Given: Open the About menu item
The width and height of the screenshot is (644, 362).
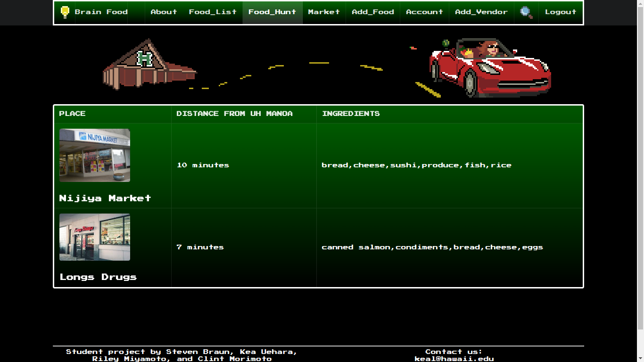Looking at the screenshot, I should pyautogui.click(x=164, y=12).
